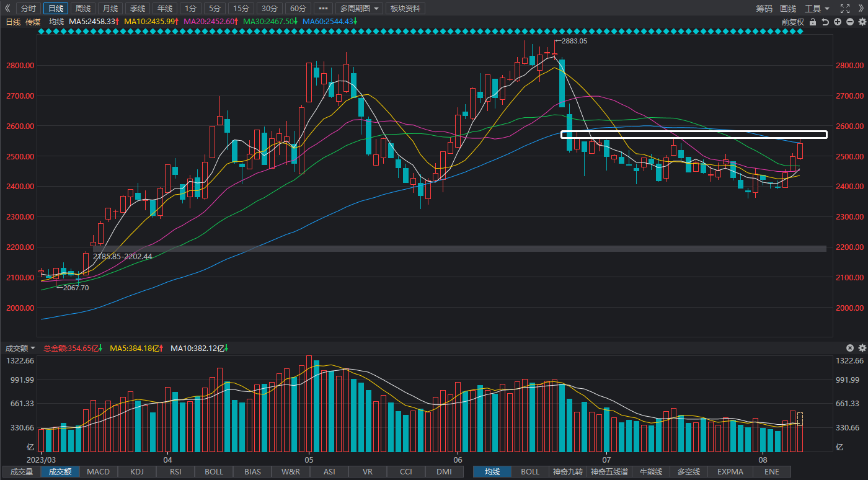Image resolution: width=868 pixels, height=480 pixels.
Task: Select 周线 weekly period
Action: [x=83, y=9]
